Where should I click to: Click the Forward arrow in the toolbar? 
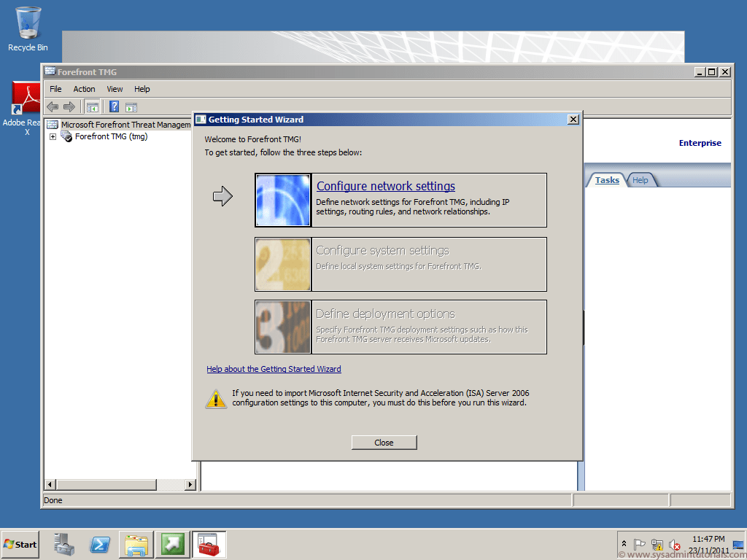[x=69, y=106]
